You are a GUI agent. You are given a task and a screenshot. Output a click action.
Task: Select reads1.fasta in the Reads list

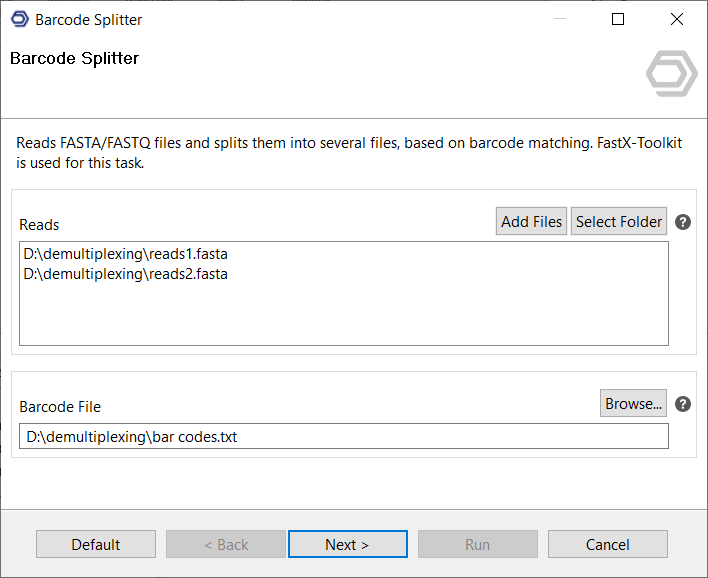pyautogui.click(x=126, y=254)
